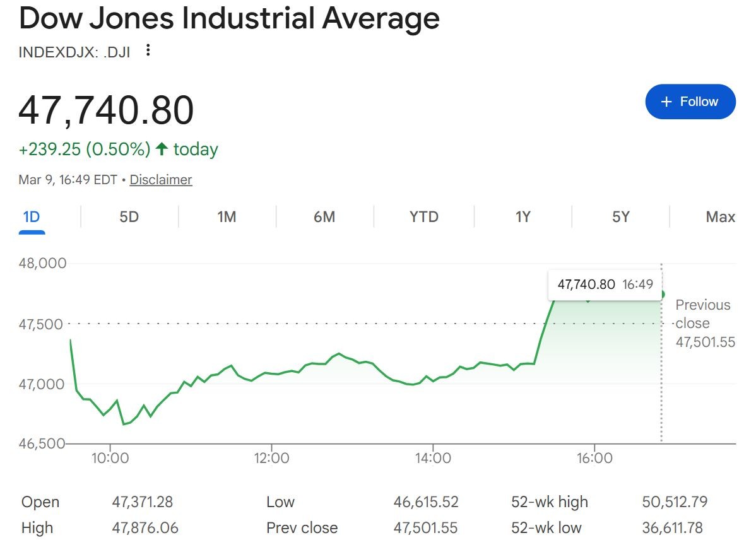Click the Dow Jones Industrial Average title
The image size is (756, 545).
(229, 18)
